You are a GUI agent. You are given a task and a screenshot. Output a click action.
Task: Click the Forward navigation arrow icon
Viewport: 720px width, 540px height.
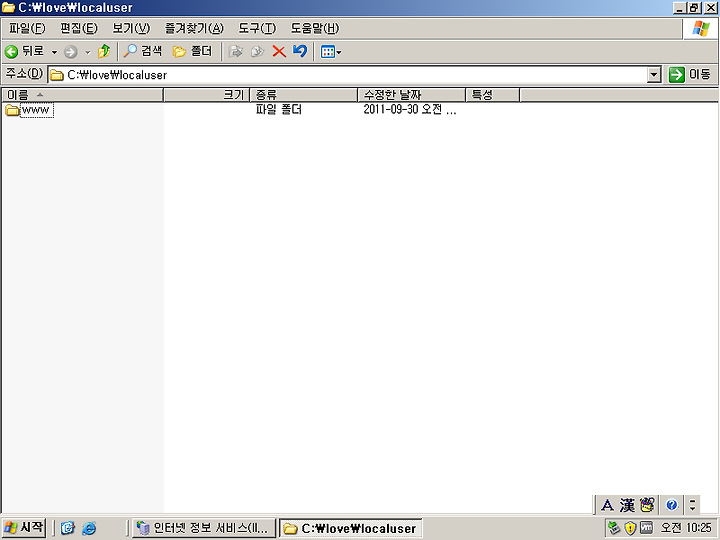(71, 52)
